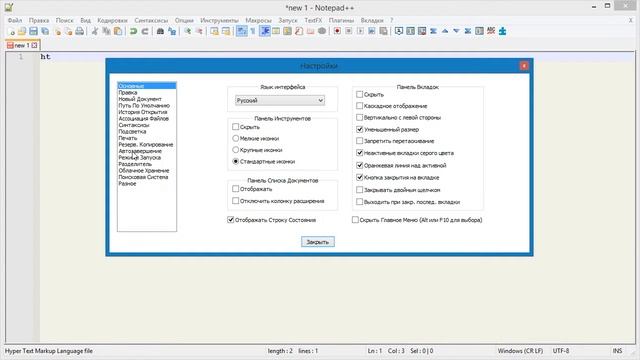
Task: Click the Copy toolbar icon
Action: pyautogui.click(x=106, y=31)
